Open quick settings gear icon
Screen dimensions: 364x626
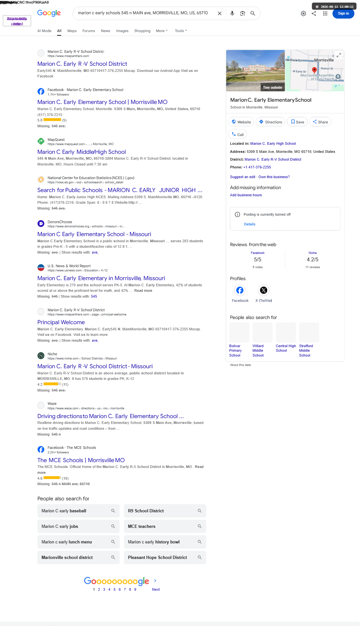(x=303, y=14)
